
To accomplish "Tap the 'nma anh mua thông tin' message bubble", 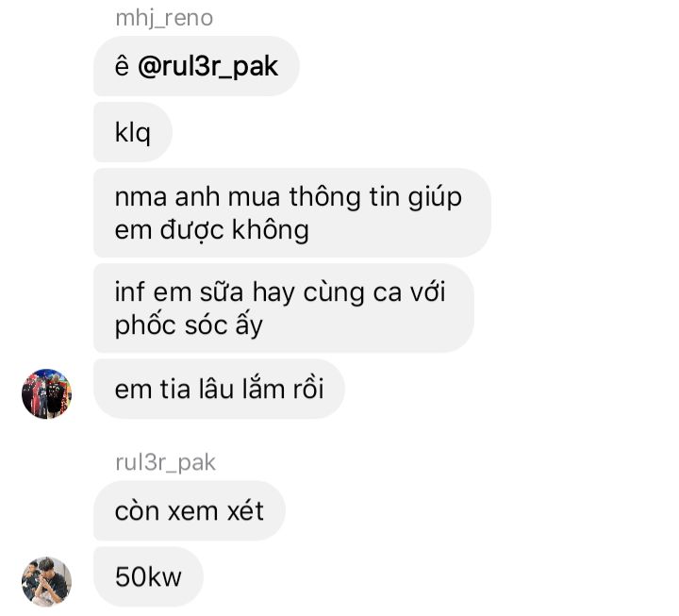I will click(292, 212).
